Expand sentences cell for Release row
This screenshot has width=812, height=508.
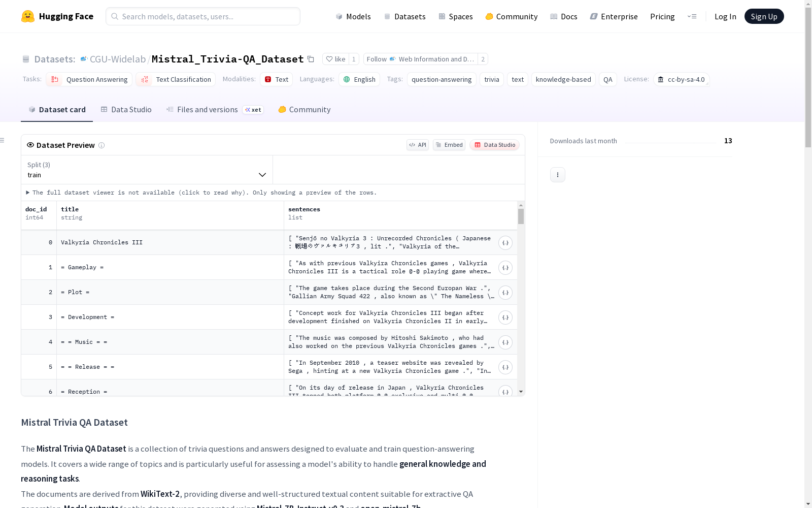coord(505,367)
